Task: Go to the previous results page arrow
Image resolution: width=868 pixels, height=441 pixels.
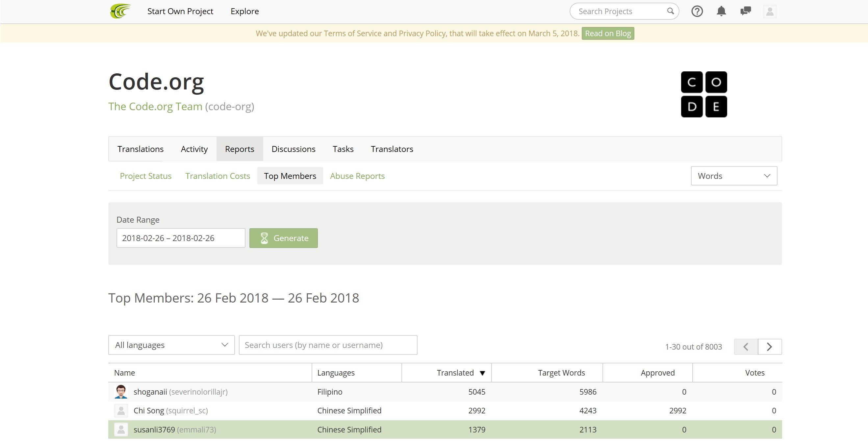Action: click(746, 347)
